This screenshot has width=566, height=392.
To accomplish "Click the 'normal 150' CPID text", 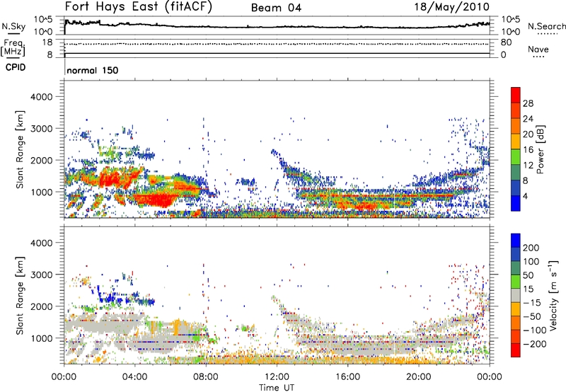I will pyautogui.click(x=93, y=70).
